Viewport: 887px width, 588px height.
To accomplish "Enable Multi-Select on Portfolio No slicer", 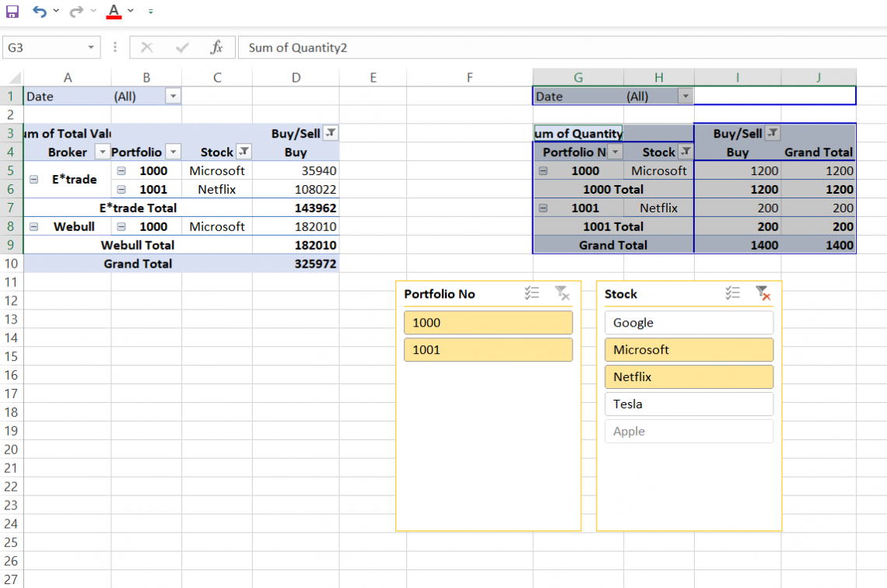I will (x=532, y=293).
